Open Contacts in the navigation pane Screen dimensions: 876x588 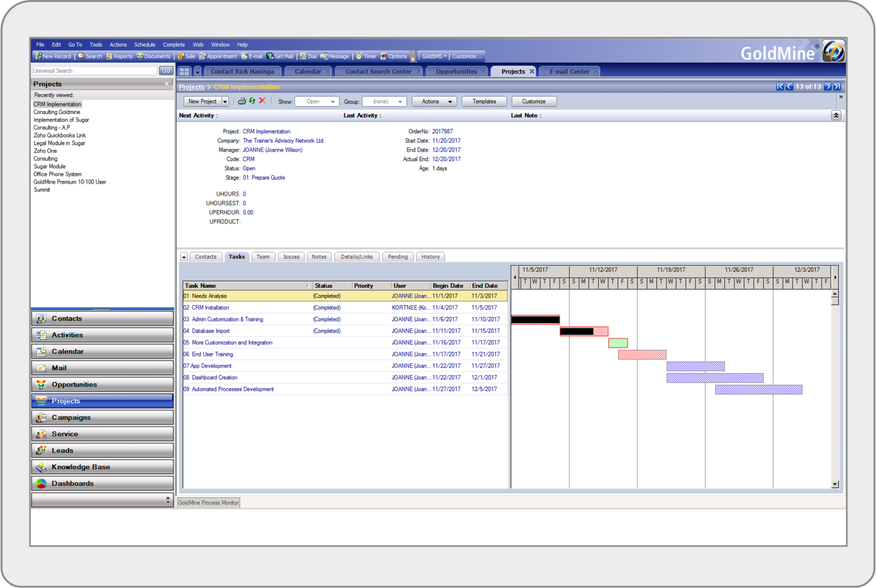pyautogui.click(x=102, y=319)
